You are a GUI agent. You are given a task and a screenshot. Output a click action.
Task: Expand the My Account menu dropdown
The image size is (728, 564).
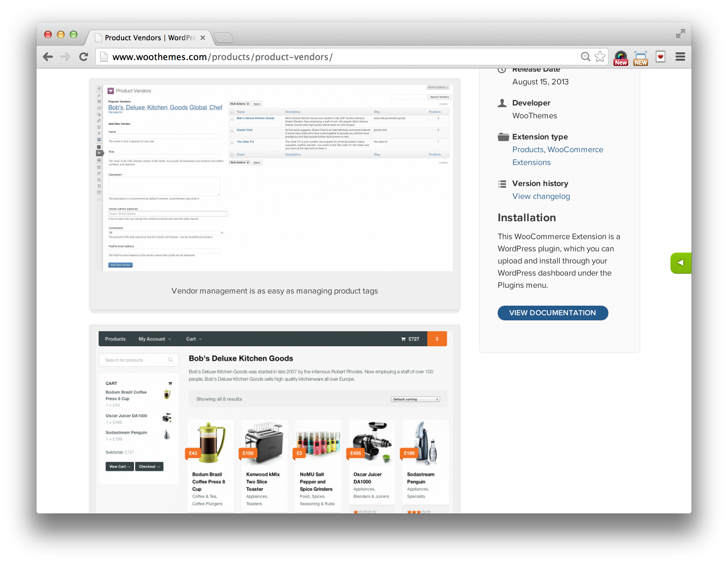[155, 339]
